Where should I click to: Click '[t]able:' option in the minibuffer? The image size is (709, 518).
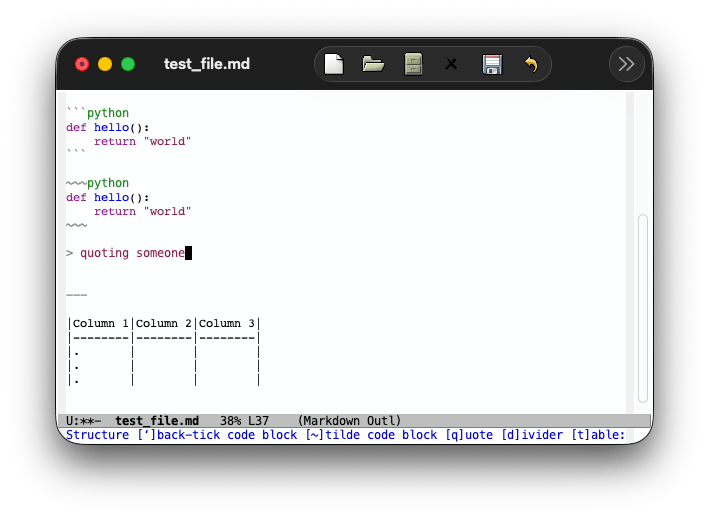598,435
